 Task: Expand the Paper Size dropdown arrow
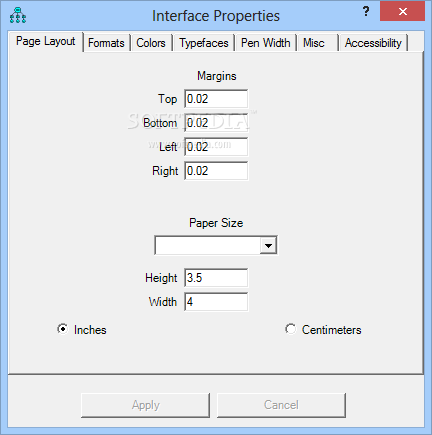268,246
